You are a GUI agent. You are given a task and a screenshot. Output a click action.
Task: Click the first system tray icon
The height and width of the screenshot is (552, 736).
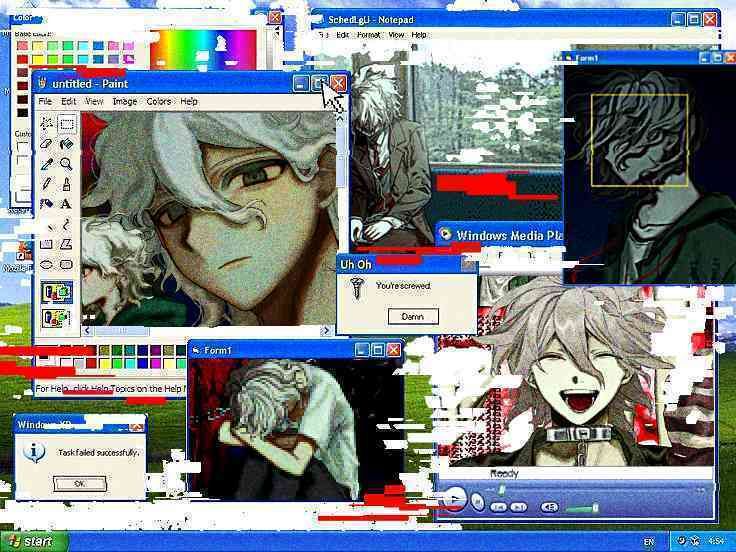[682, 541]
